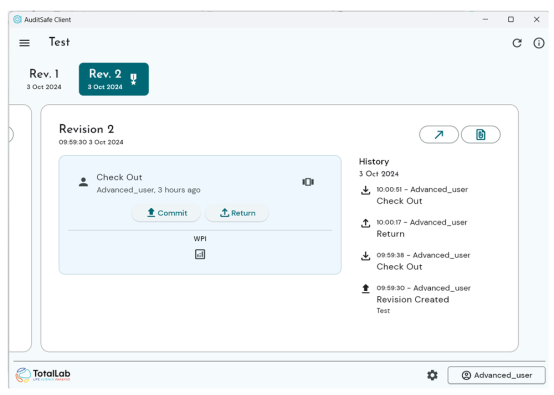This screenshot has height=395, width=554.
Task: Click the refresh icon
Action: (x=517, y=43)
